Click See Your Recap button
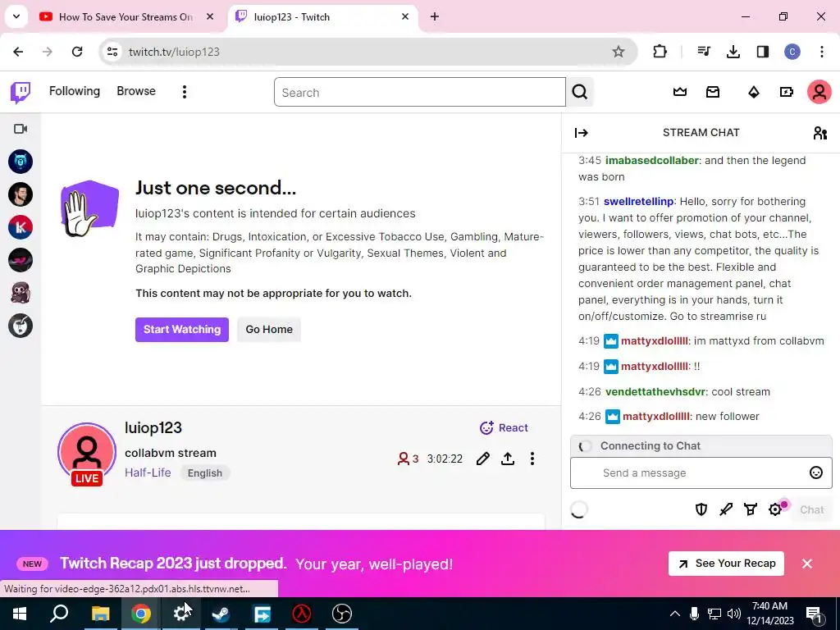Viewport: 840px width, 630px height. pyautogui.click(x=727, y=564)
